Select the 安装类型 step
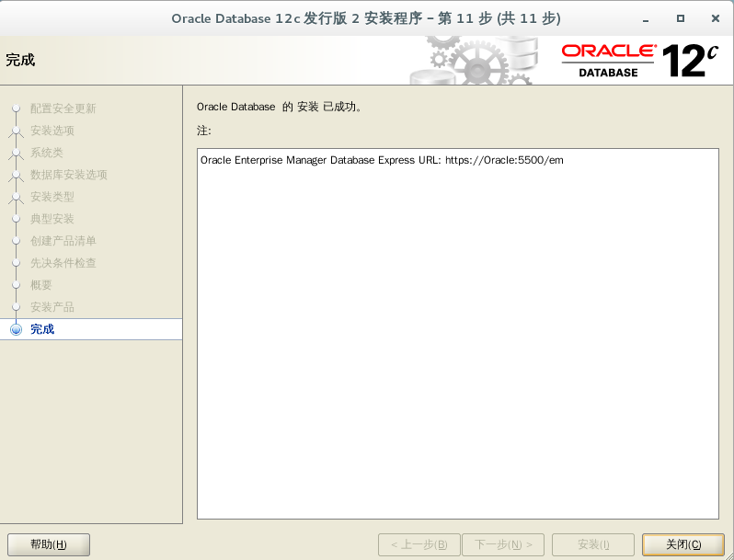 (x=52, y=197)
